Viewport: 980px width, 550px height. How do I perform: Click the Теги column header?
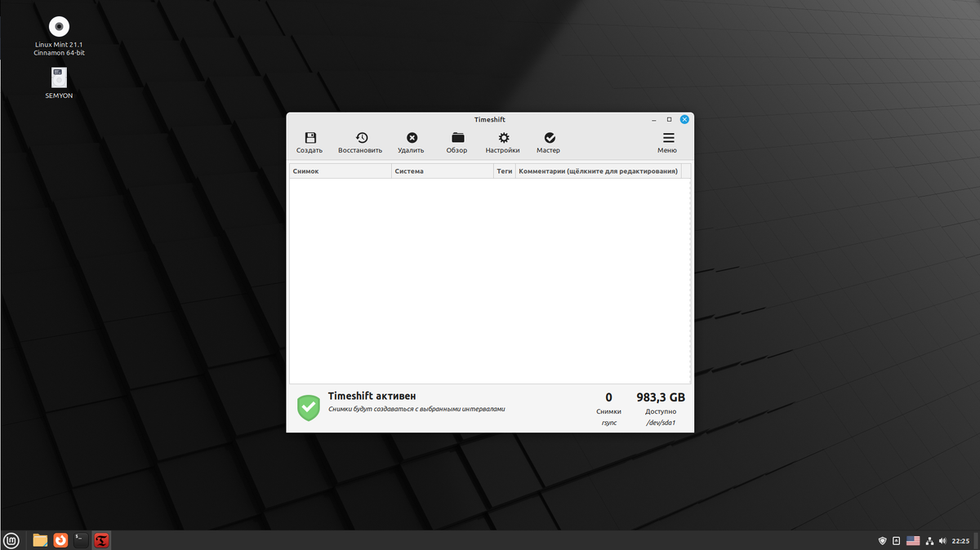click(505, 171)
